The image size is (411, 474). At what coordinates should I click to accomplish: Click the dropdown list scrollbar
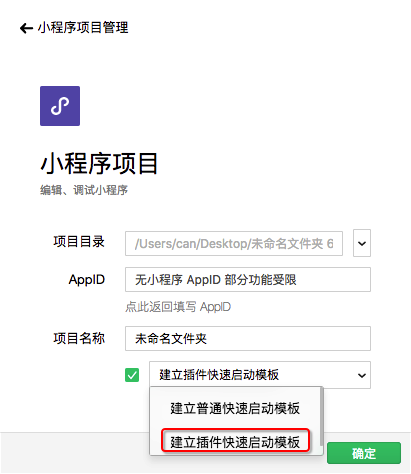coord(321,417)
